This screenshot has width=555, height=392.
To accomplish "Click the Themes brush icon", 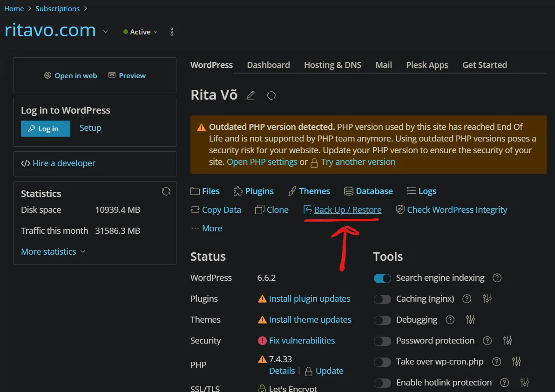I will tap(292, 191).
